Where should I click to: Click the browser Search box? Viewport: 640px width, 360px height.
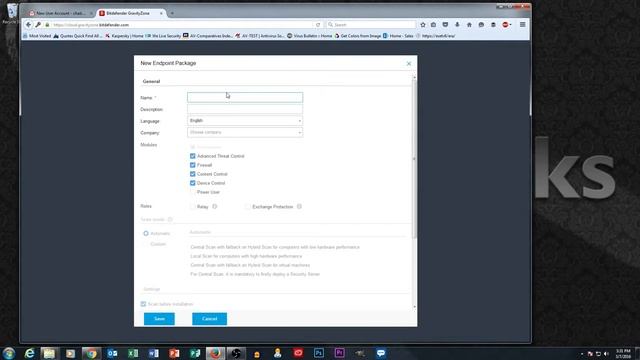click(x=371, y=25)
